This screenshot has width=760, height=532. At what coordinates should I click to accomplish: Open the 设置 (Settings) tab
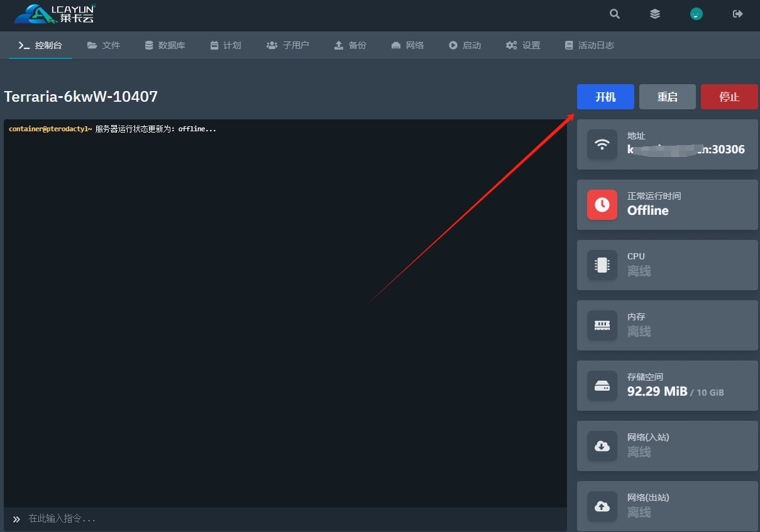coord(523,45)
